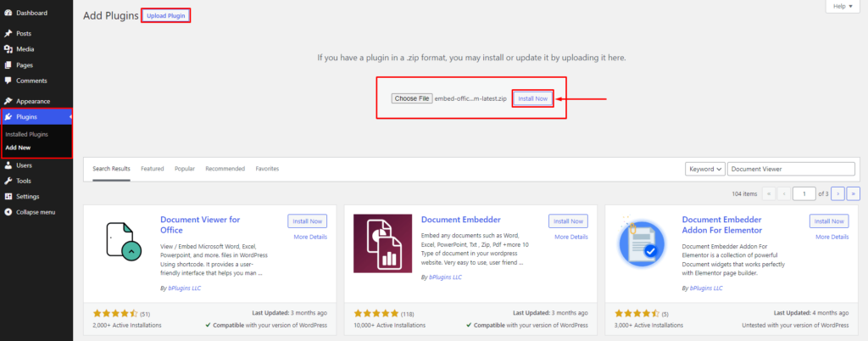Open the Keyword search type dropdown
This screenshot has width=868, height=341.
pos(704,169)
